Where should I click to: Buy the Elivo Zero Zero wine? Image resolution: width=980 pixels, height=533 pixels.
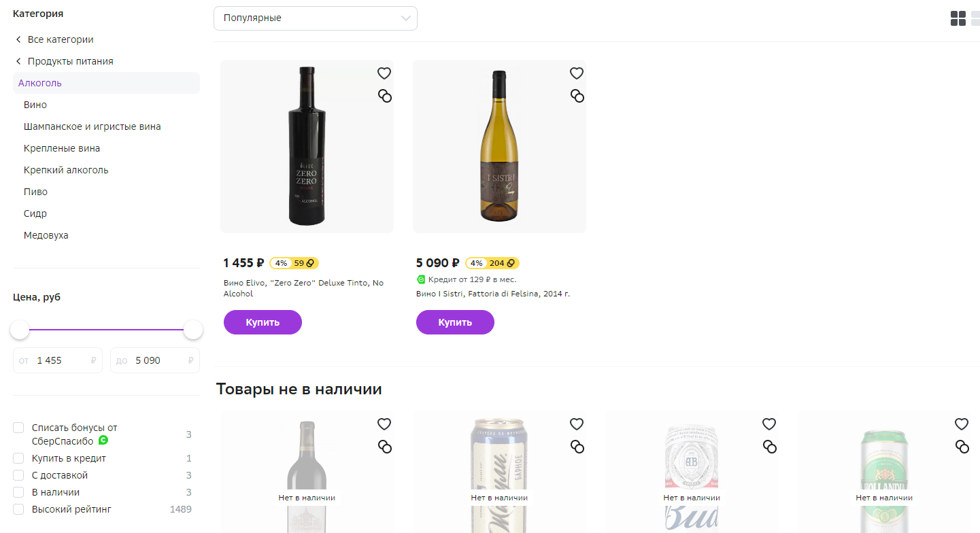[263, 322]
